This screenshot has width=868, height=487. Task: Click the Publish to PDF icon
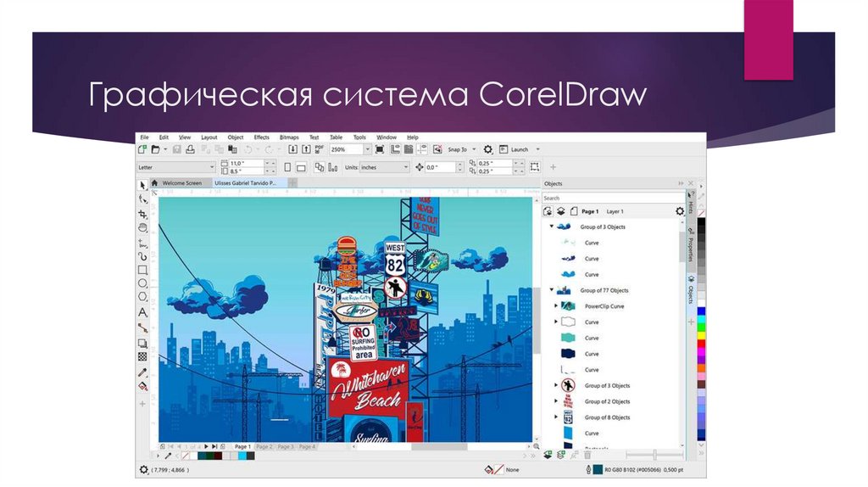click(x=319, y=149)
